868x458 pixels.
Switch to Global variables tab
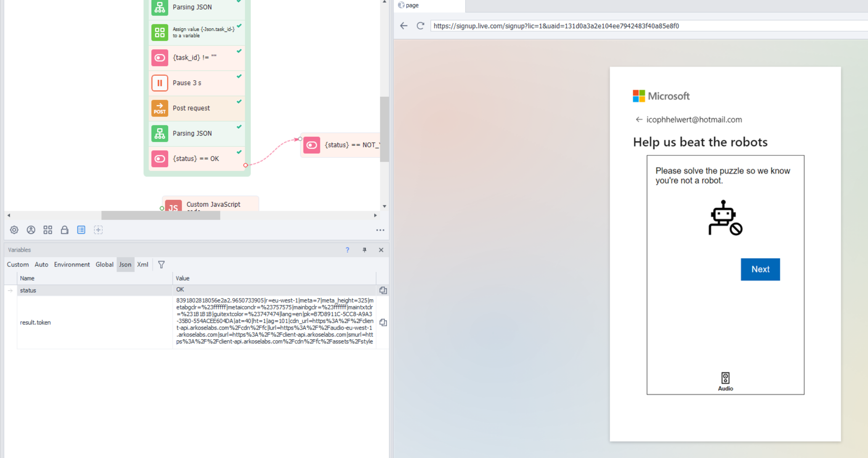(x=104, y=264)
